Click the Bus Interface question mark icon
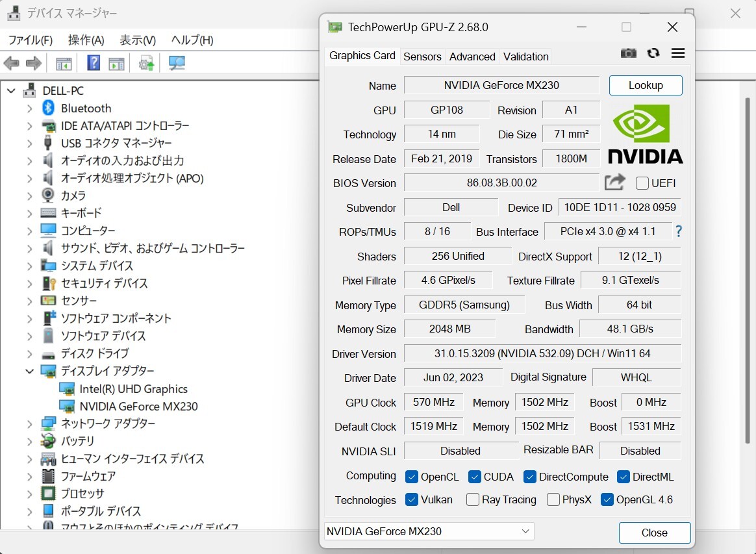The image size is (756, 554). (679, 231)
